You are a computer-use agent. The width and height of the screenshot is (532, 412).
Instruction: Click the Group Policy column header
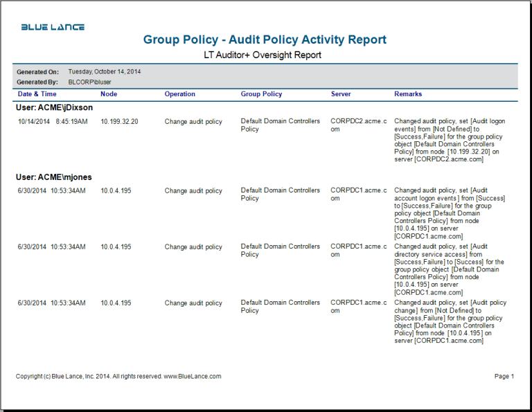tap(261, 94)
